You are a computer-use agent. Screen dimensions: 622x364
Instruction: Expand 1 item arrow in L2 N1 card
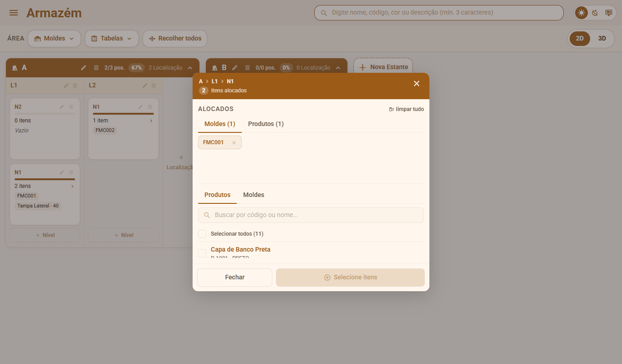[x=151, y=121]
